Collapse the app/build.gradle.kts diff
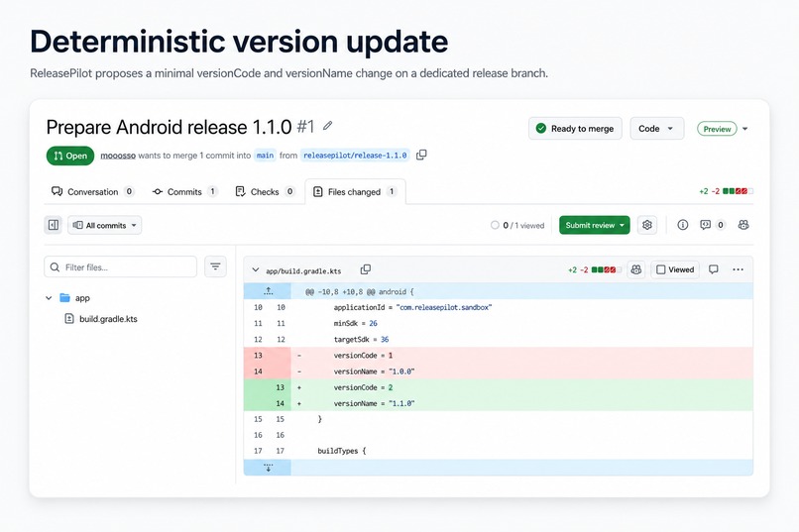 [256, 269]
